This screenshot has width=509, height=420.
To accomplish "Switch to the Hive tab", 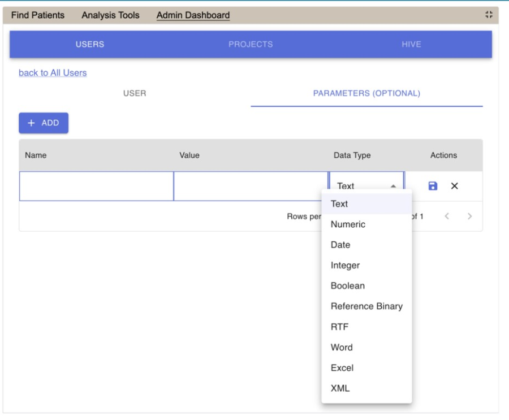I will [411, 44].
